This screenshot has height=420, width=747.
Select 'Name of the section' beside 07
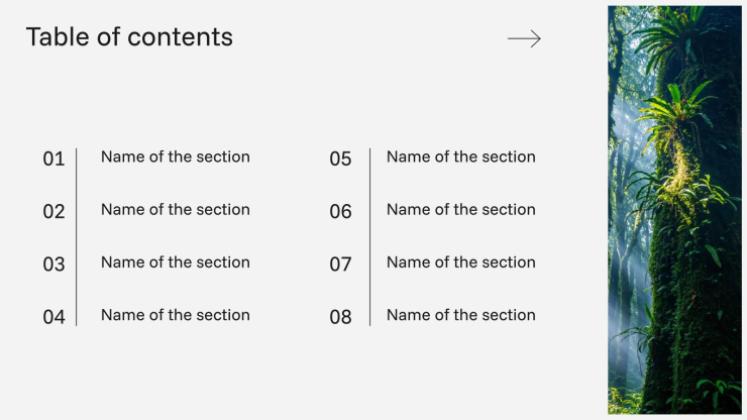(461, 263)
